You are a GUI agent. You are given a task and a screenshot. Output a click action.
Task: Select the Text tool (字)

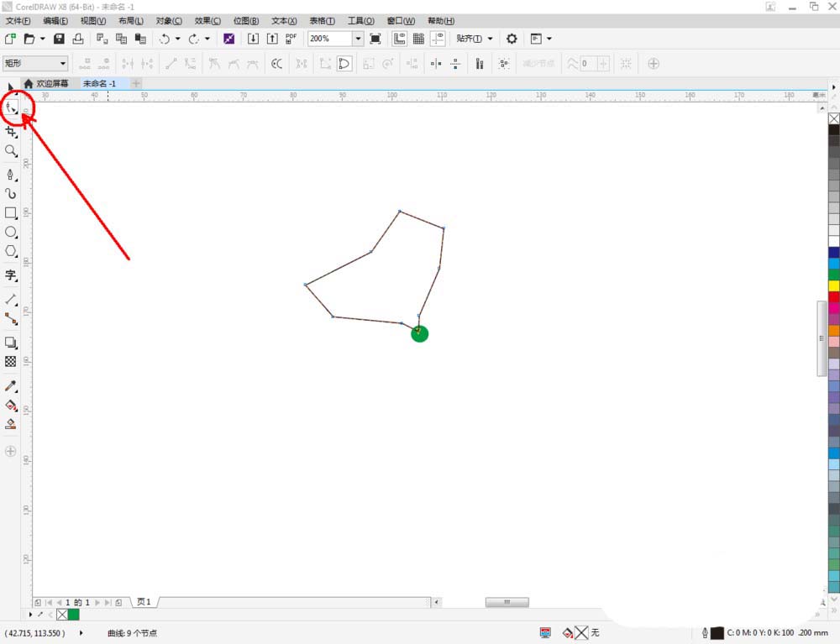click(x=11, y=275)
